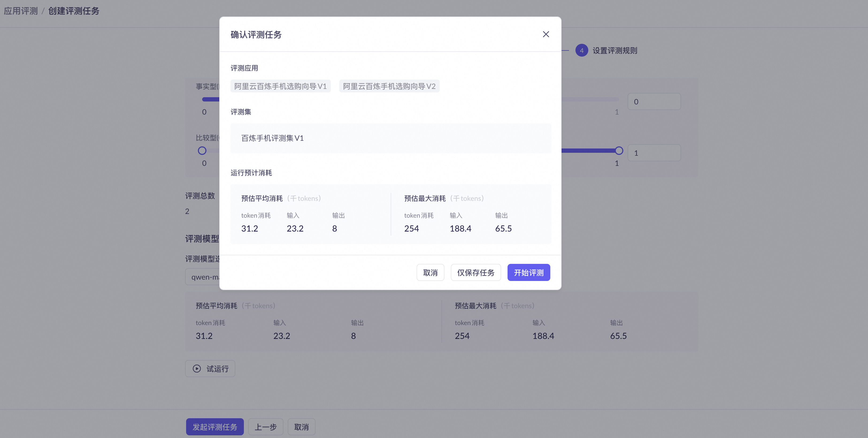Click the step 4 circle icon
Viewport: 868px width, 438px height.
pos(581,50)
